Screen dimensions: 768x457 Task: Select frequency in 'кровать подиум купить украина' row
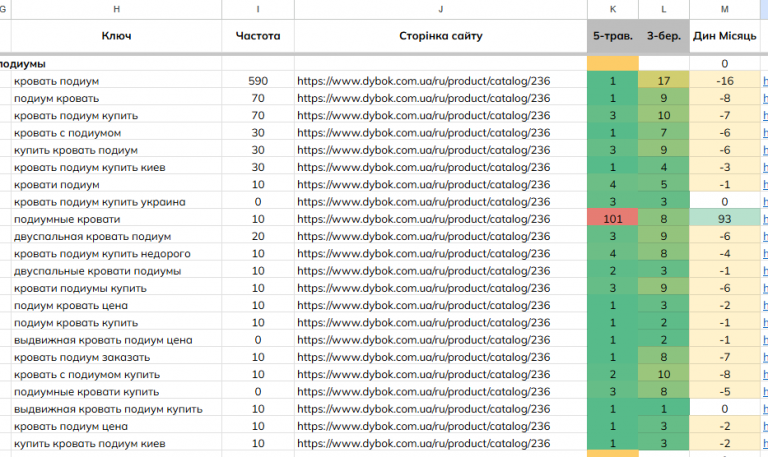[258, 202]
